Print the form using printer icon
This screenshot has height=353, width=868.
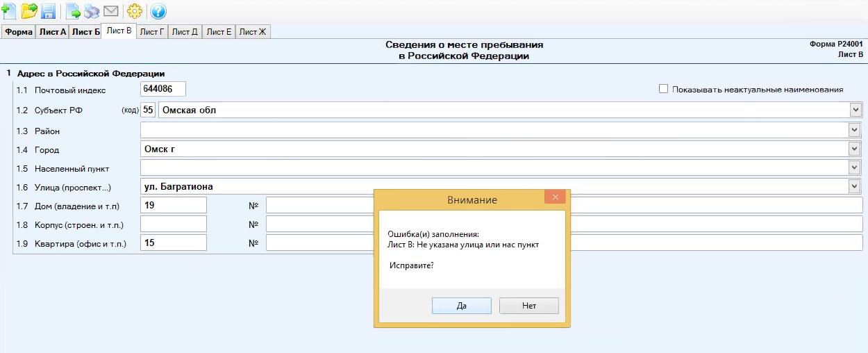point(92,11)
